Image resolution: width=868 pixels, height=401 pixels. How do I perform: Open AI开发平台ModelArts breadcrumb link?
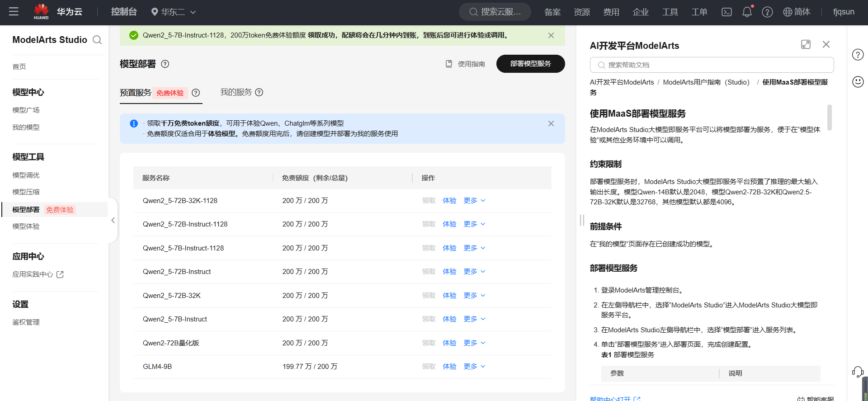click(622, 82)
